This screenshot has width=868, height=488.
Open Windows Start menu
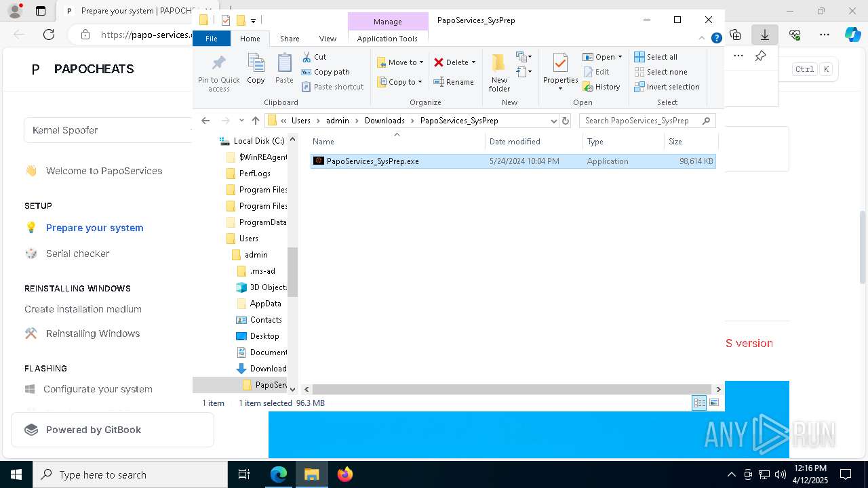[16, 474]
